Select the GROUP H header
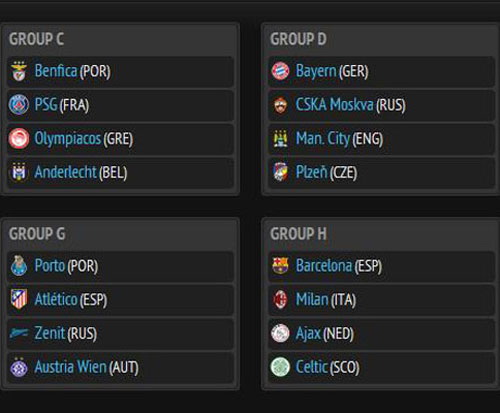This screenshot has width=500, height=413. 298,234
